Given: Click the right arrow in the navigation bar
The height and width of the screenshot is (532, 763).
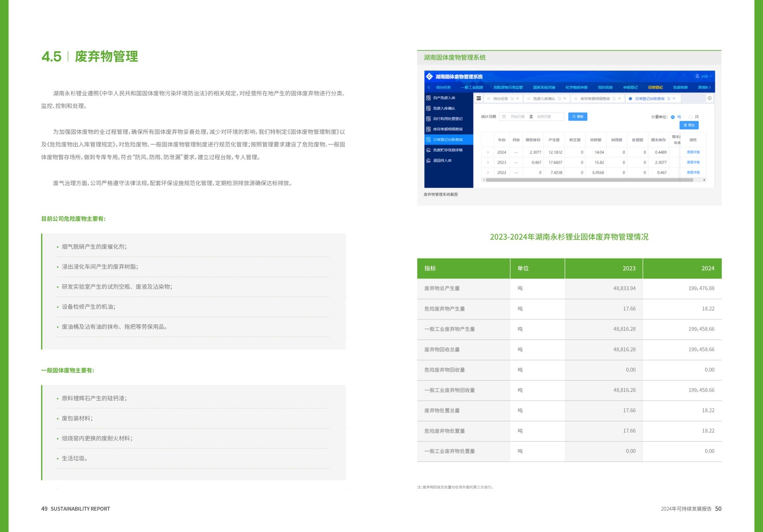Looking at the screenshot, I should [710, 87].
